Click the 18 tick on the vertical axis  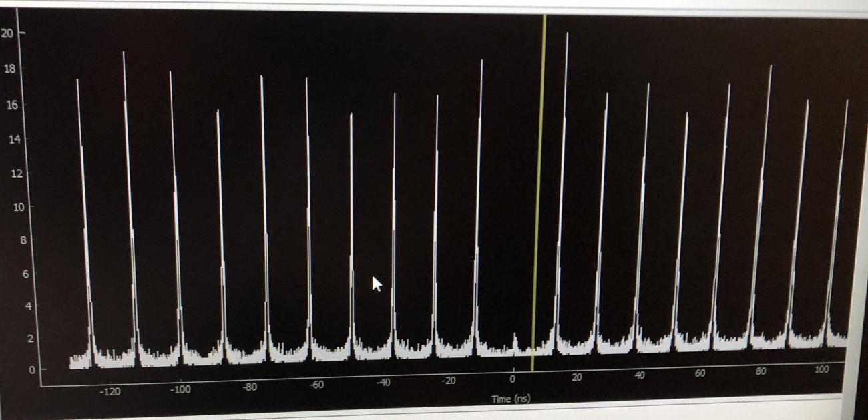(10, 69)
